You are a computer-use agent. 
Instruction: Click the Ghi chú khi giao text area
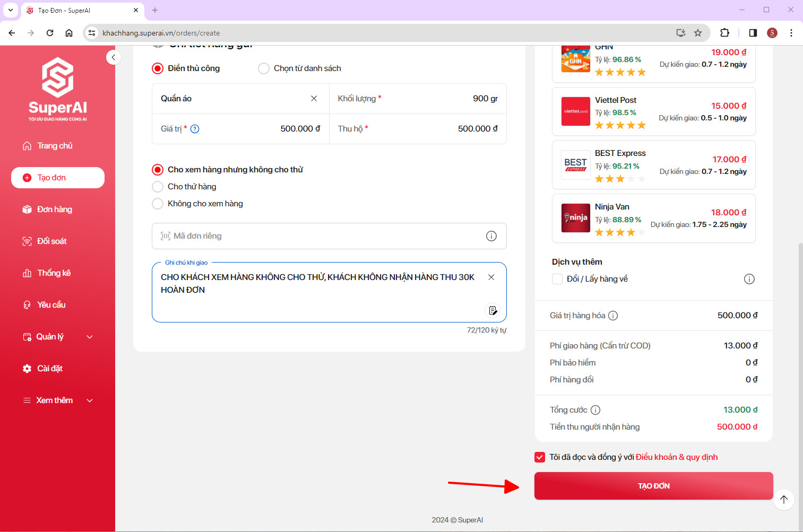tap(329, 292)
